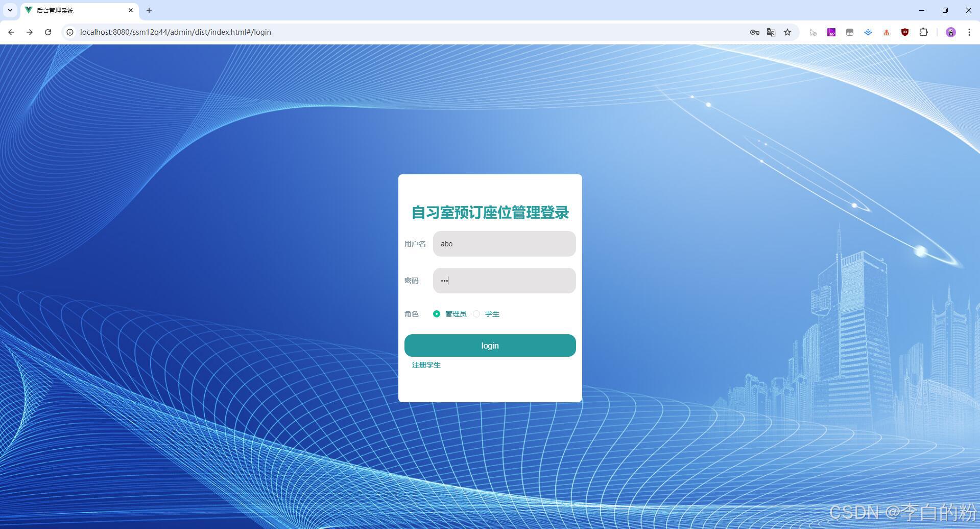Focus the 用户名 input field

505,244
